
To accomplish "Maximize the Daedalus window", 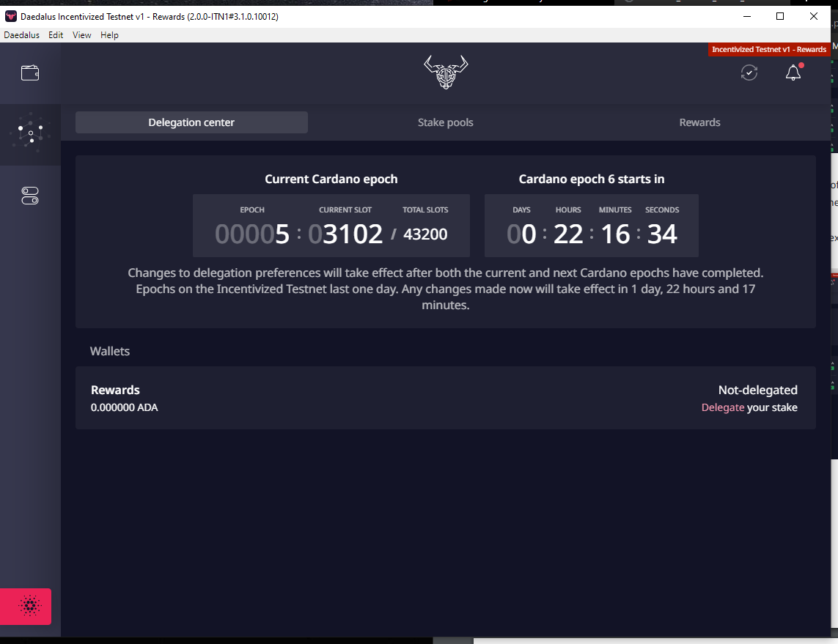I will [x=780, y=17].
